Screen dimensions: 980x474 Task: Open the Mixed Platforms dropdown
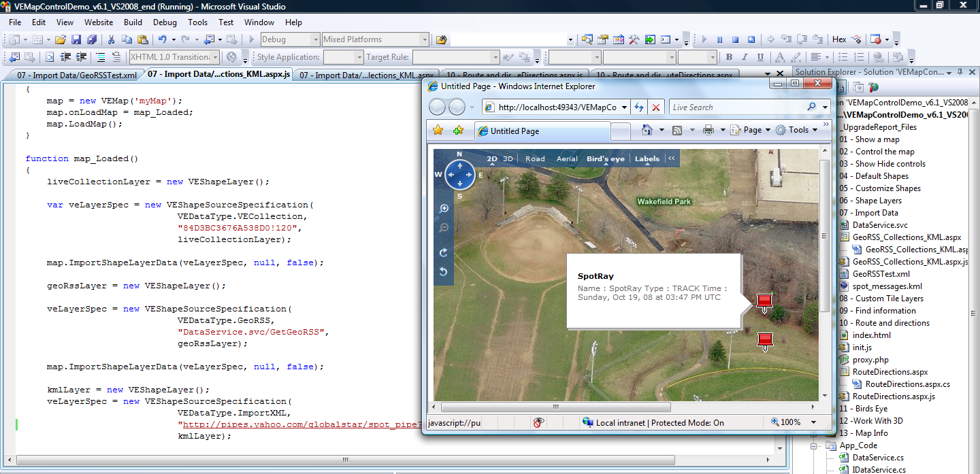coord(425,39)
